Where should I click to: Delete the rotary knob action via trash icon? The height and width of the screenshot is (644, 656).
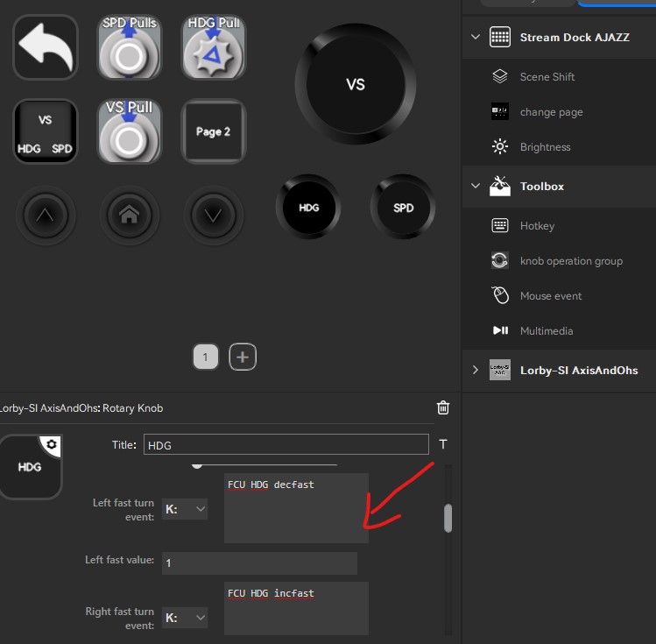point(443,407)
